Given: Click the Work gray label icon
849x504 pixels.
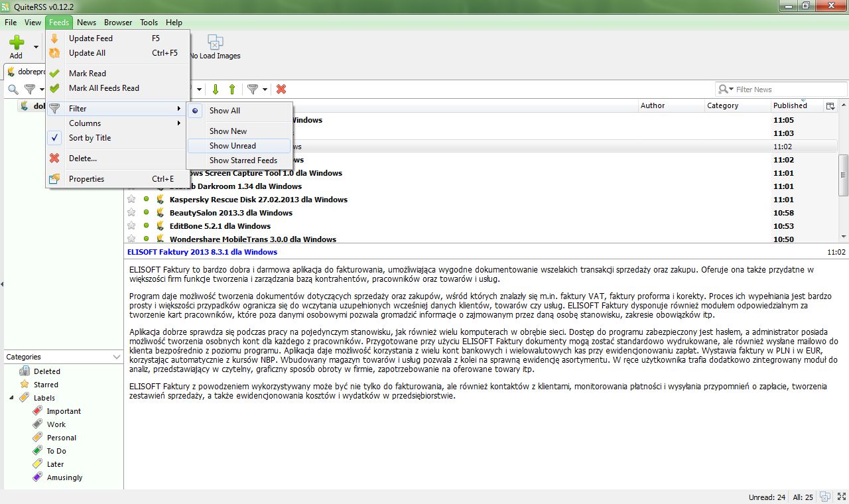Looking at the screenshot, I should (38, 424).
